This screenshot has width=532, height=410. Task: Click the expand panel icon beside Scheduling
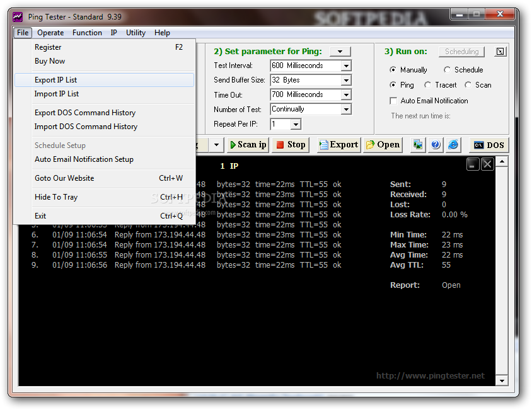pyautogui.click(x=500, y=52)
